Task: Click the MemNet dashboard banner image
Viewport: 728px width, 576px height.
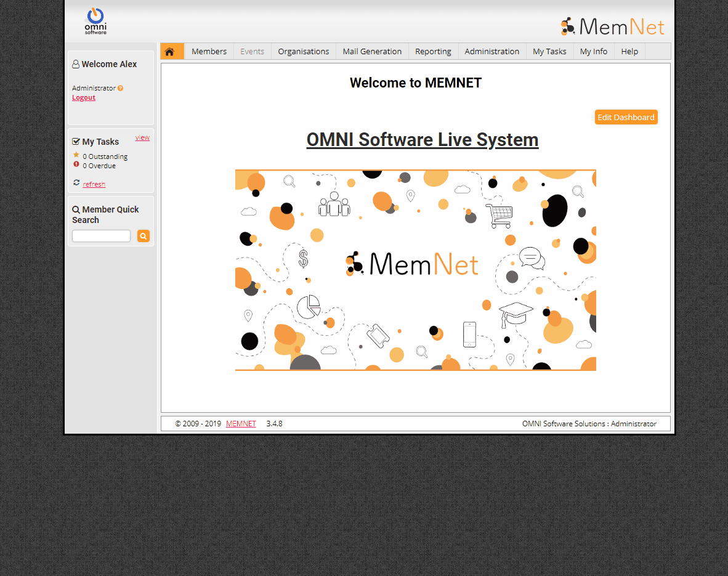Action: click(x=415, y=270)
